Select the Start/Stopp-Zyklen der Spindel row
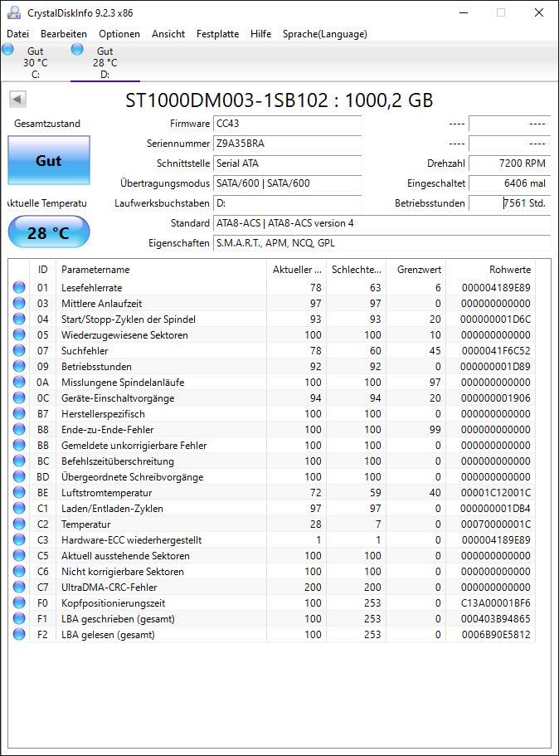This screenshot has height=756, width=559. click(272, 319)
